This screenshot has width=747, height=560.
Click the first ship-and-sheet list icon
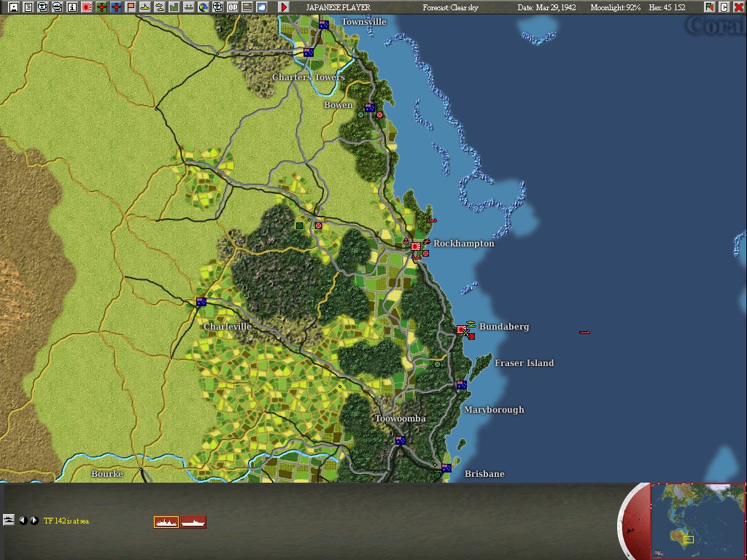click(x=43, y=7)
